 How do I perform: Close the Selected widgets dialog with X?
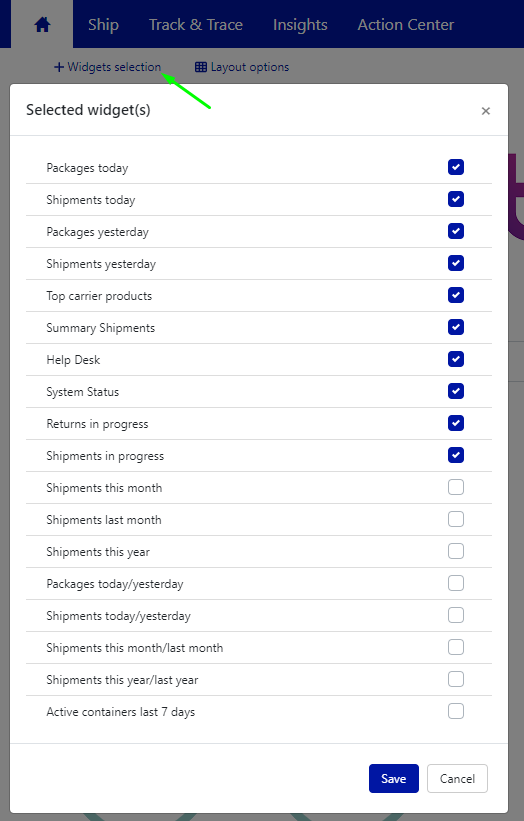point(486,111)
